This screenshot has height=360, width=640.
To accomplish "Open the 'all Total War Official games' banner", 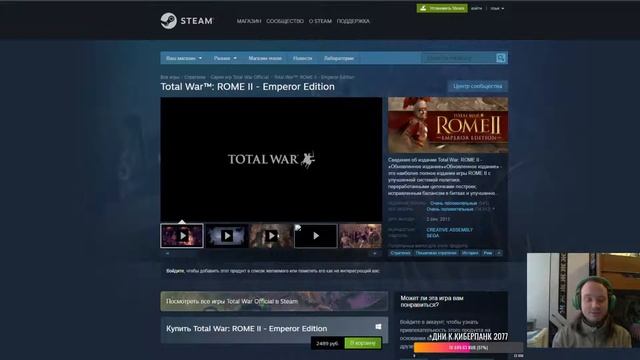I will (274, 301).
